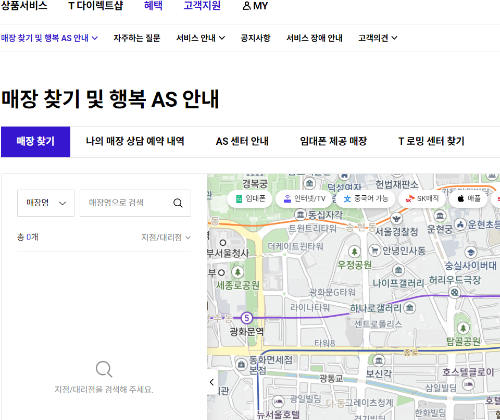This screenshot has width=500, height=420.
Task: Click the 광통교 label on map
Action: 331,378
